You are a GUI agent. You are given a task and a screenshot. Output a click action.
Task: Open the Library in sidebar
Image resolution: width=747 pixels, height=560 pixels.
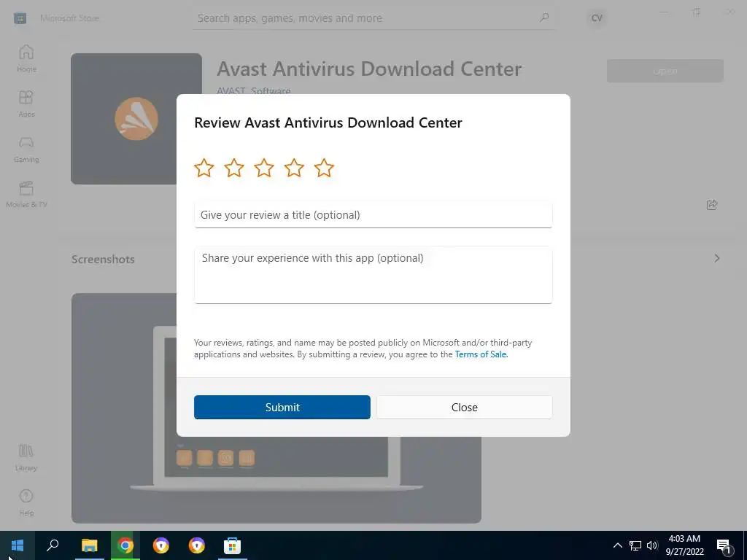coord(26,458)
